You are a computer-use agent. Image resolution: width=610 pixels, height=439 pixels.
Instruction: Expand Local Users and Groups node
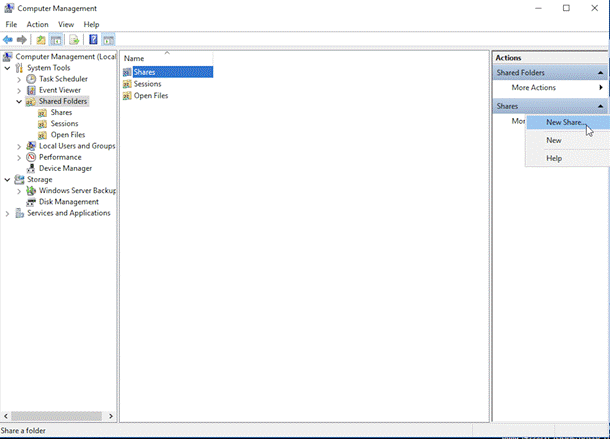point(19,146)
